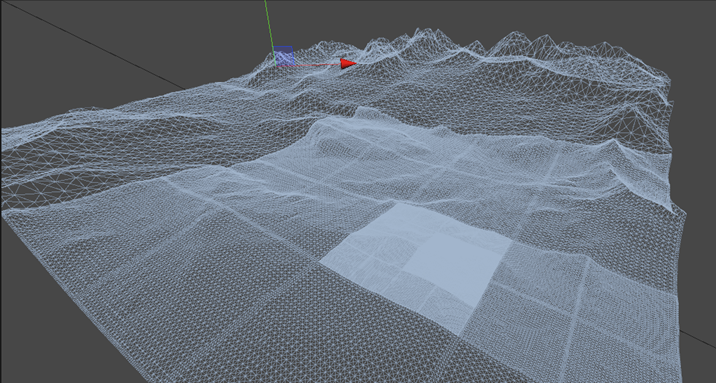Select the blue plane handle of gizmo
Viewport: 716px width, 383px height.
(284, 56)
